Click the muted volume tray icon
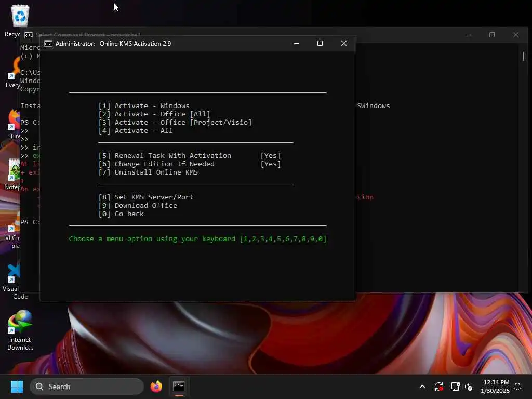Viewport: 532px width, 399px height. 469,387
